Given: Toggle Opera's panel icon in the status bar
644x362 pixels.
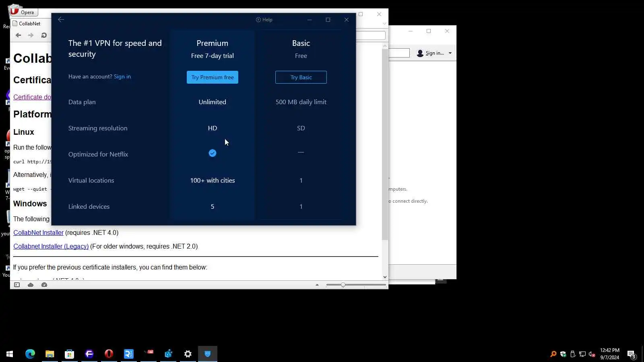Looking at the screenshot, I should point(17,285).
